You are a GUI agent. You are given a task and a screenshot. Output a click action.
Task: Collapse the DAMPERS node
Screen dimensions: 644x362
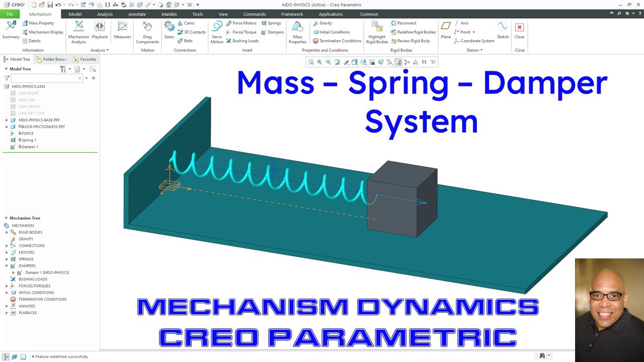pos(7,265)
